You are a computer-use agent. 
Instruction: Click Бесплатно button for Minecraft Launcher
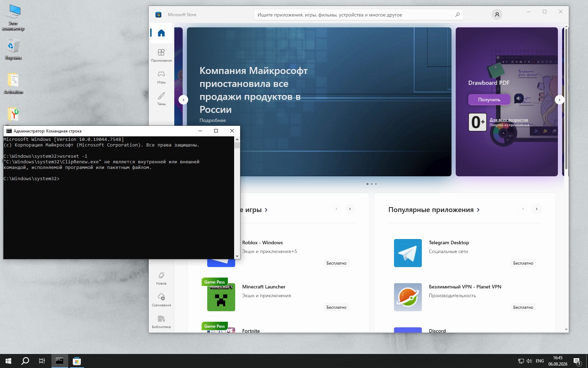tap(336, 307)
